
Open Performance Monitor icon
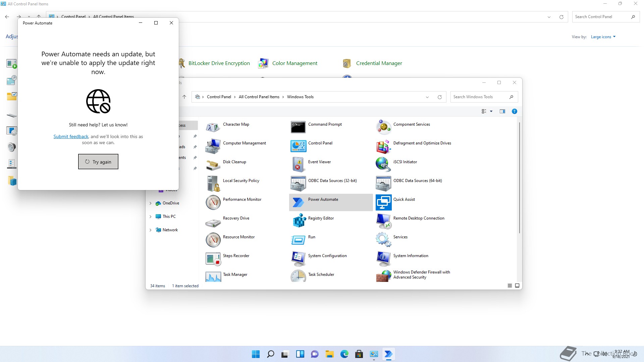[213, 202]
